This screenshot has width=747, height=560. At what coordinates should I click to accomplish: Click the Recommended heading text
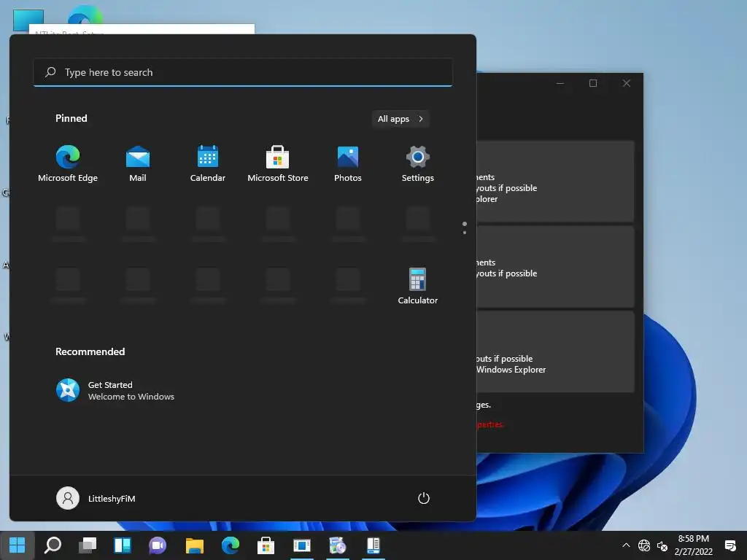(90, 351)
